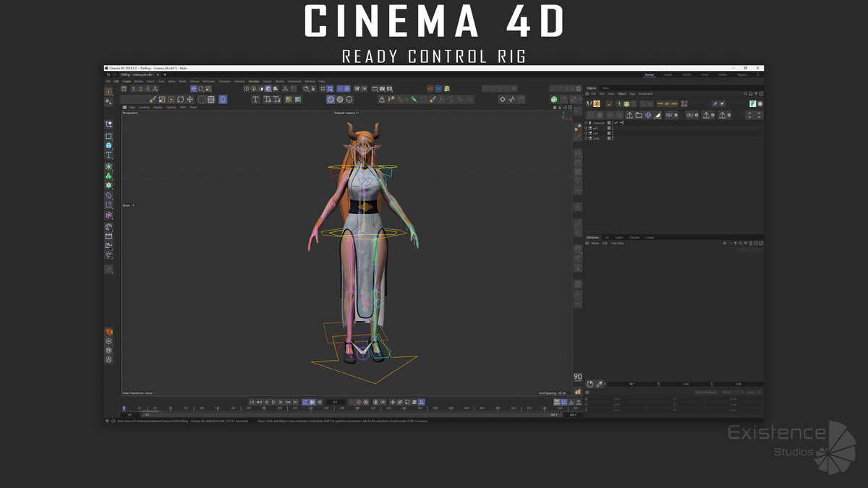Open User Data menu in Attributes manager
868x488 pixels.
coord(617,243)
